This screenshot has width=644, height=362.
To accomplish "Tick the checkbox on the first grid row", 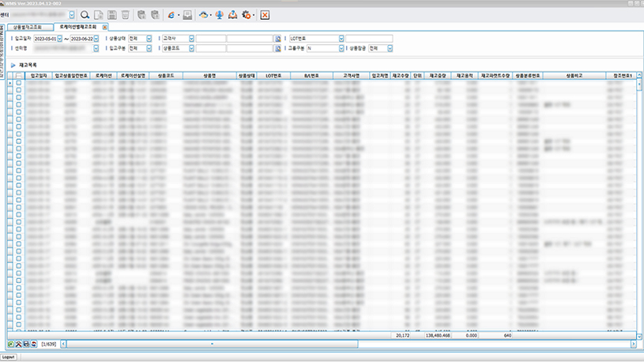I will point(19,84).
